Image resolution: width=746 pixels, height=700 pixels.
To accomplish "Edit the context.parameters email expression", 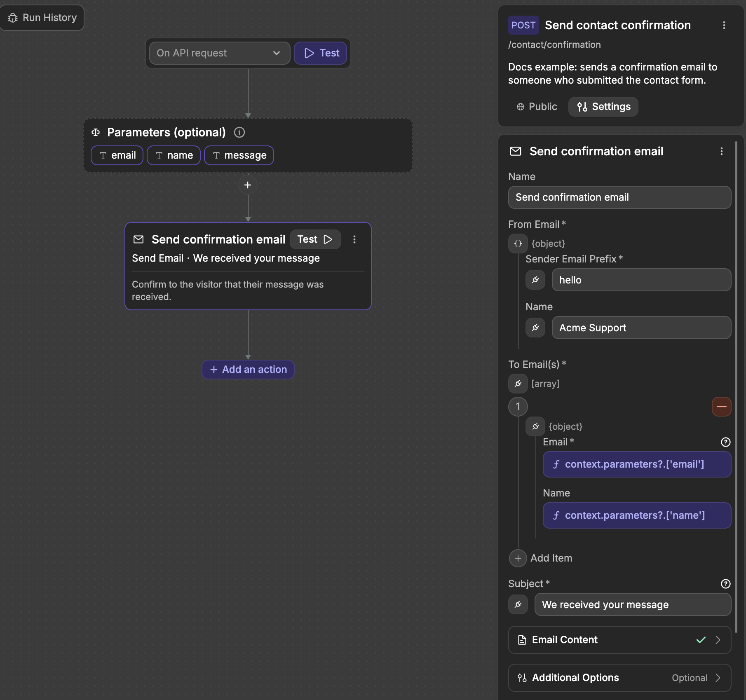I will coord(637,464).
